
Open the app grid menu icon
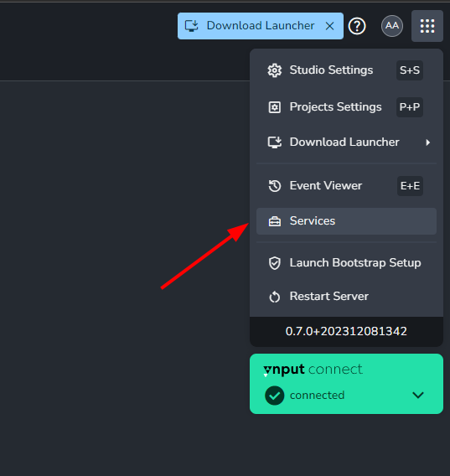coord(427,26)
